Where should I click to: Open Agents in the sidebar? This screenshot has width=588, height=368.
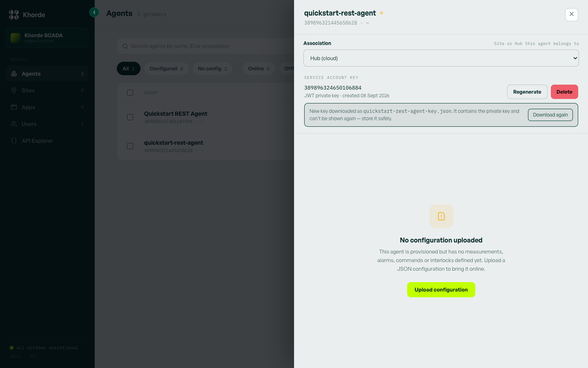(47, 74)
